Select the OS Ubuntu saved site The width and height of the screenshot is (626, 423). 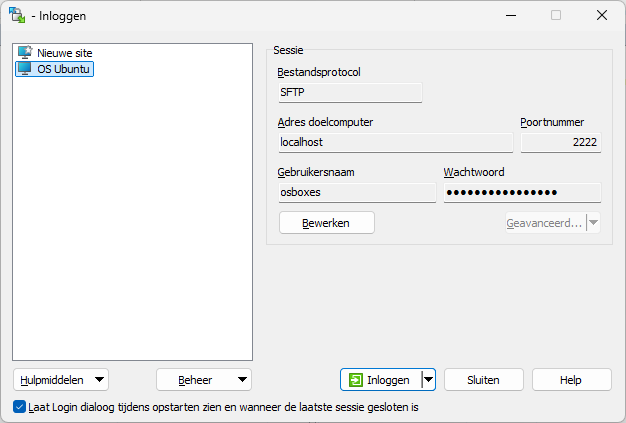pyautogui.click(x=54, y=69)
